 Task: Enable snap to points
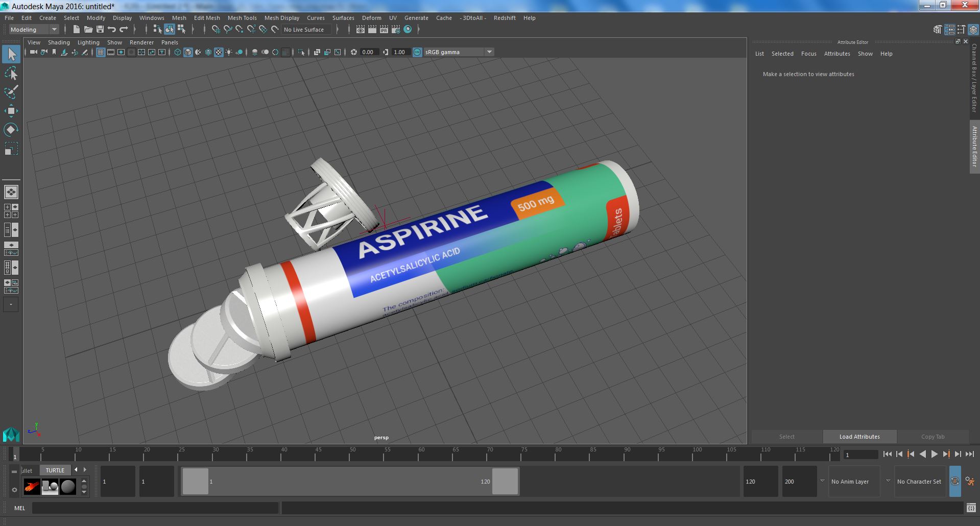pyautogui.click(x=239, y=29)
